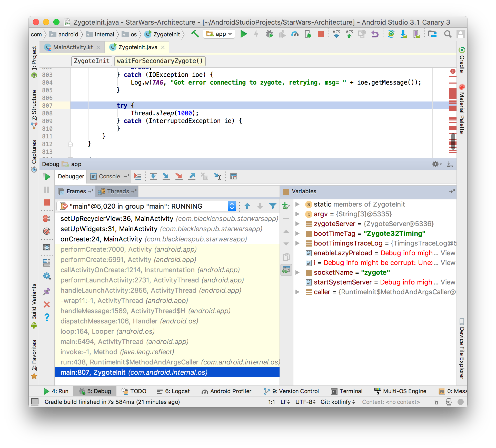The image size is (496, 448).
Task: Open Project Structure icon in toolbar
Action: pyautogui.click(x=432, y=34)
